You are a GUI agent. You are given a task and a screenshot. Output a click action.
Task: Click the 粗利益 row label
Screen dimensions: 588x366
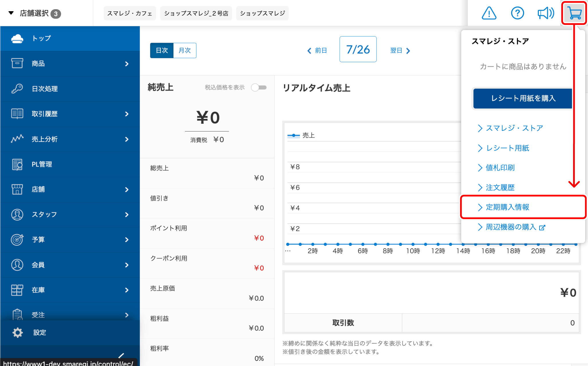pyautogui.click(x=159, y=319)
